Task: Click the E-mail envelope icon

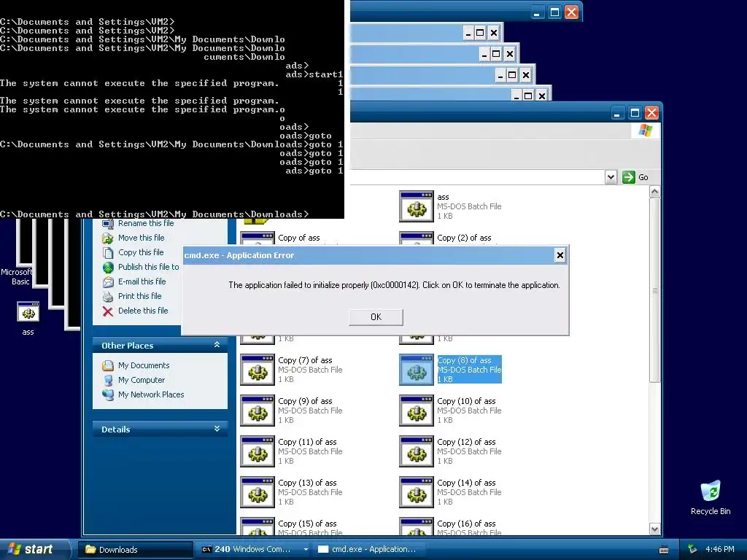Action: point(108,282)
